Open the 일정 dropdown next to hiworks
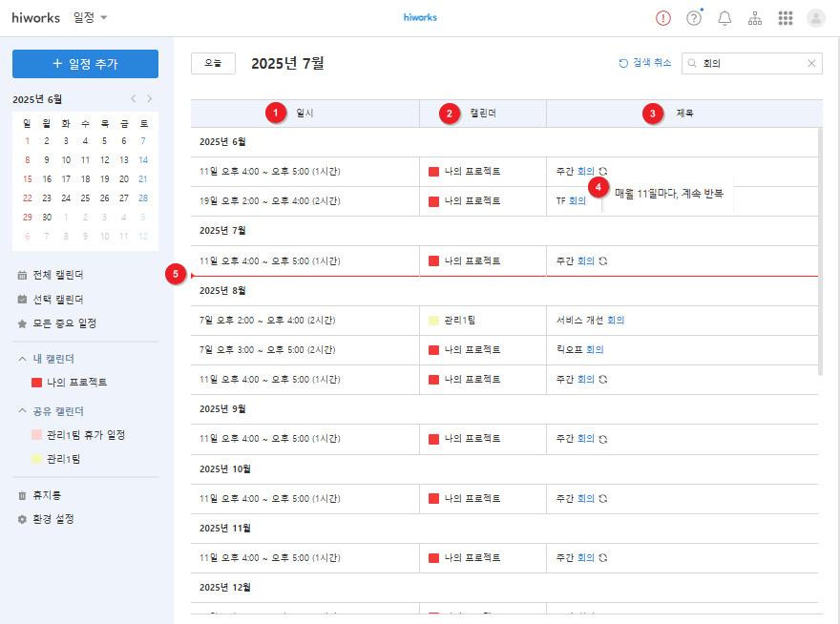 pos(90,18)
